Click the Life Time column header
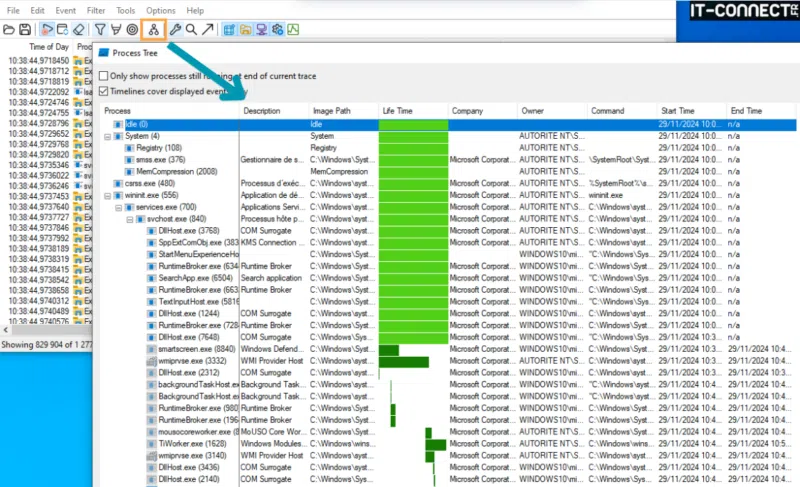800x487 pixels. click(413, 111)
